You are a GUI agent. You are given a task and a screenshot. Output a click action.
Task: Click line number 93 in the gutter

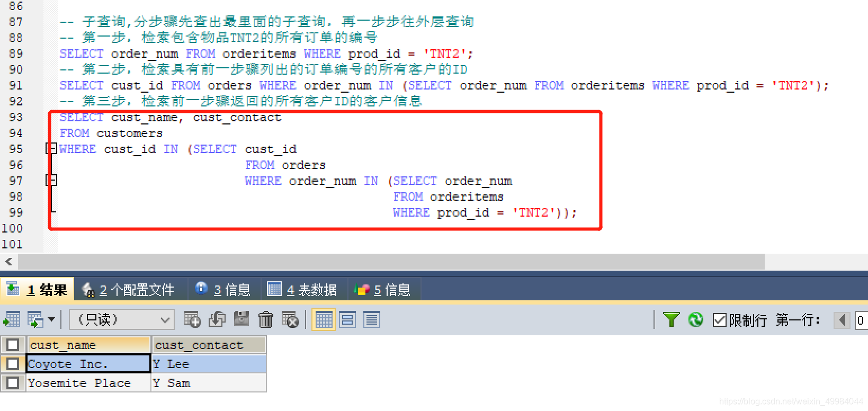coord(16,117)
